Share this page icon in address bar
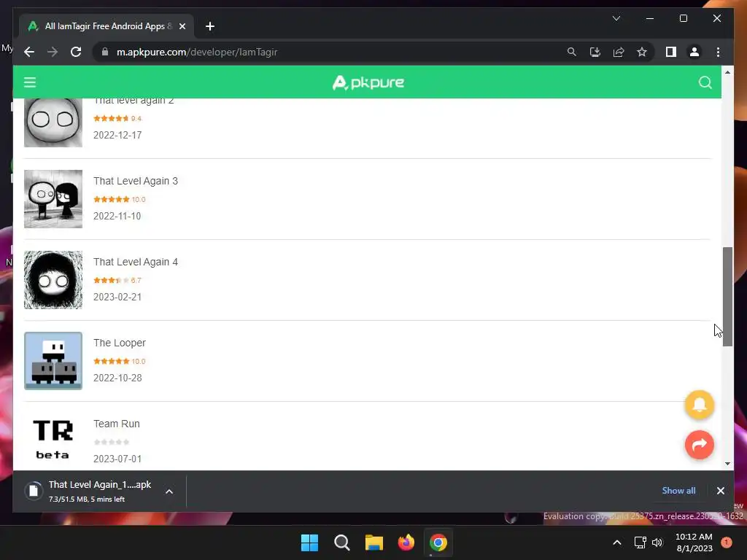The width and height of the screenshot is (747, 560). coord(619,52)
